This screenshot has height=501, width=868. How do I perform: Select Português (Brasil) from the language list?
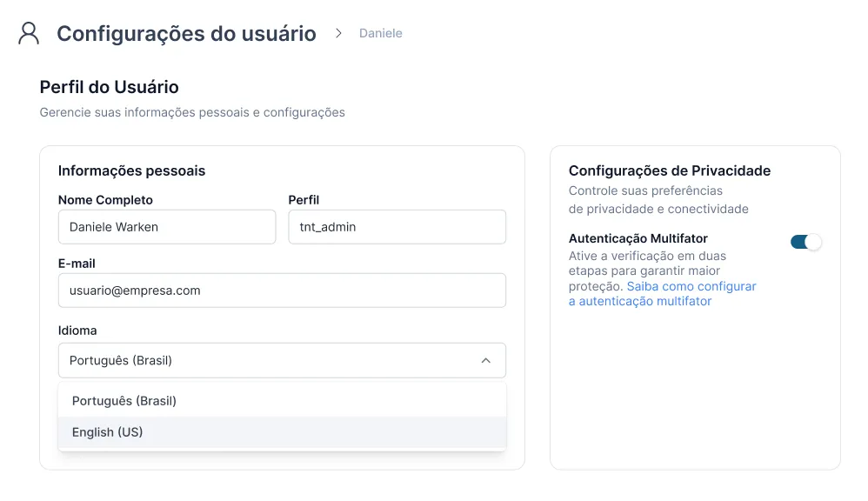pyautogui.click(x=282, y=401)
